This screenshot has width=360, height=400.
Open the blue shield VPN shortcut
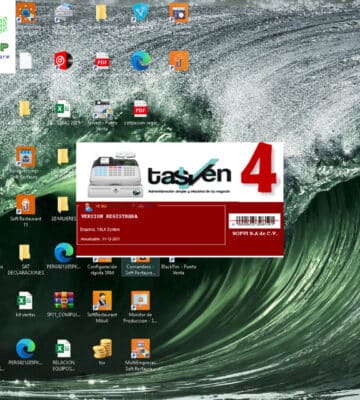[140, 12]
